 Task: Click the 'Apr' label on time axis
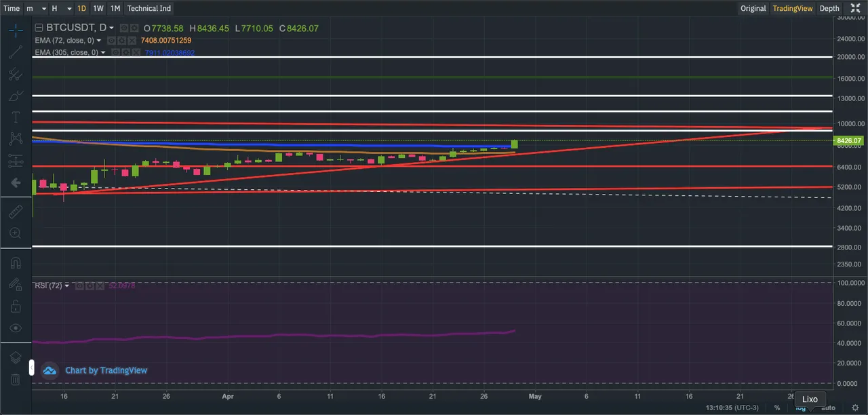228,395
